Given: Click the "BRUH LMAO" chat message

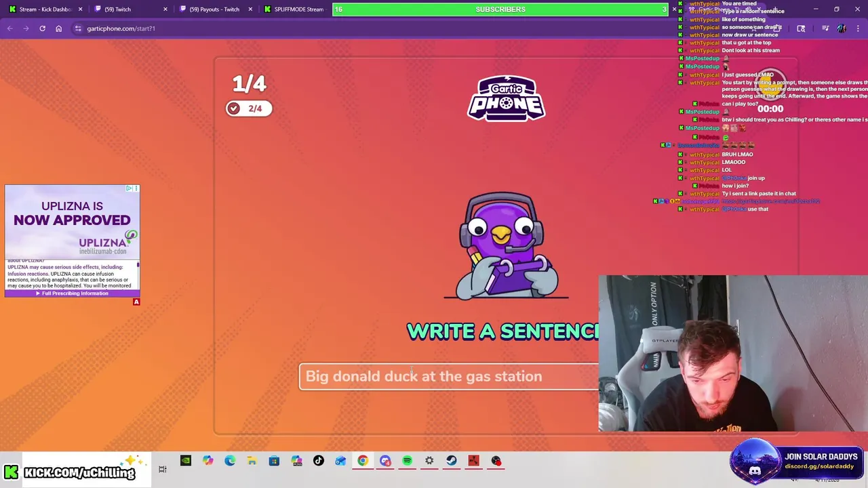Looking at the screenshot, I should click(x=737, y=155).
